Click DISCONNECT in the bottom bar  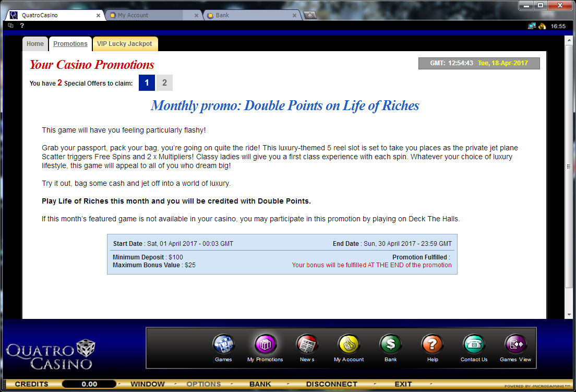(x=332, y=384)
